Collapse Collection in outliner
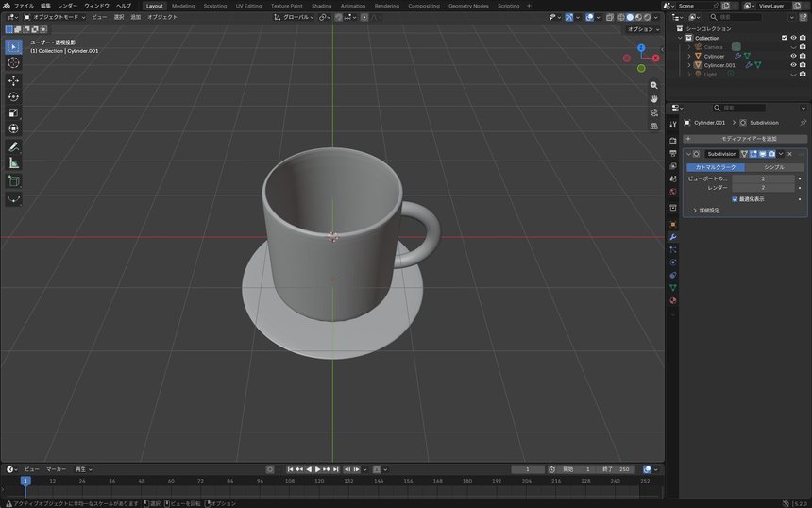Image resolution: width=812 pixels, height=508 pixels. pos(680,38)
